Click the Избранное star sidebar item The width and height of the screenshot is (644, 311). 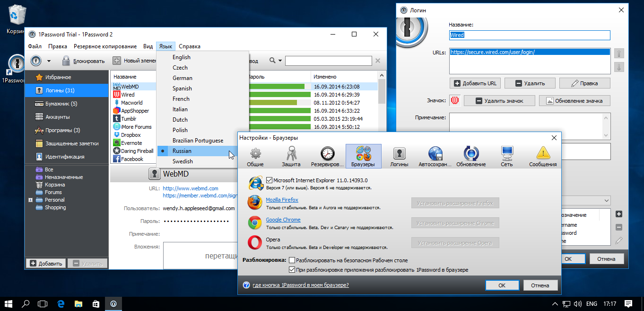(x=67, y=77)
